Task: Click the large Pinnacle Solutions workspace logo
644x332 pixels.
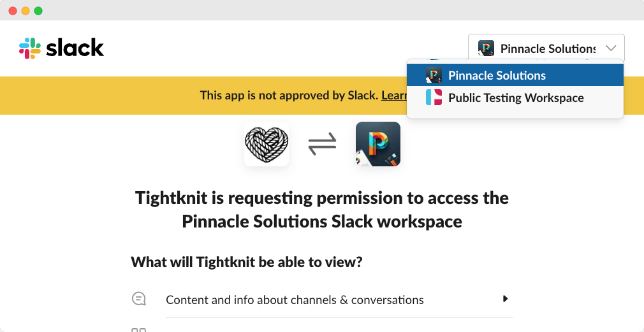Action: (378, 143)
